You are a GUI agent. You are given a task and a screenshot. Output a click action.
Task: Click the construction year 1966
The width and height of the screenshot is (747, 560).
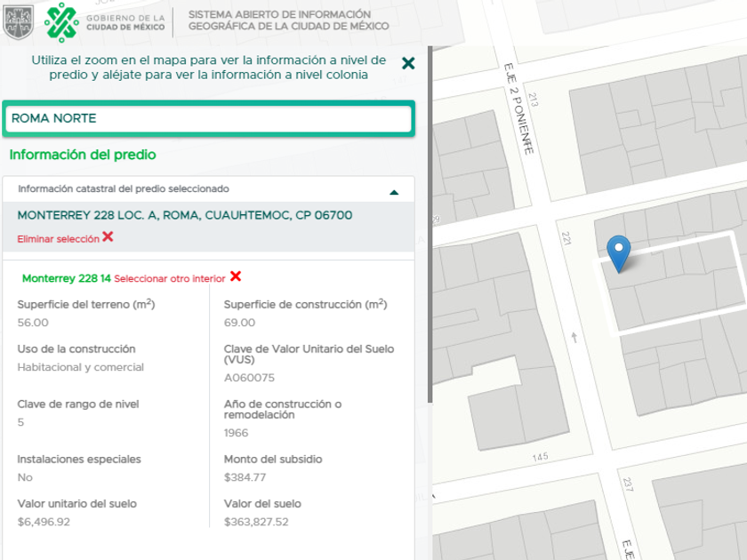tap(236, 434)
